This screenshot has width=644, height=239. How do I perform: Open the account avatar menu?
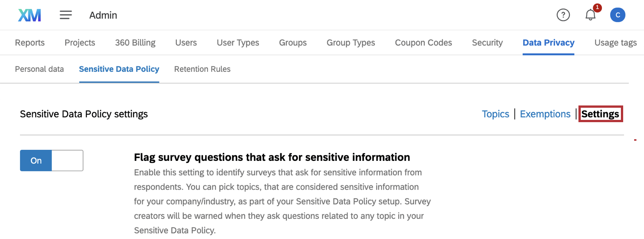(617, 15)
